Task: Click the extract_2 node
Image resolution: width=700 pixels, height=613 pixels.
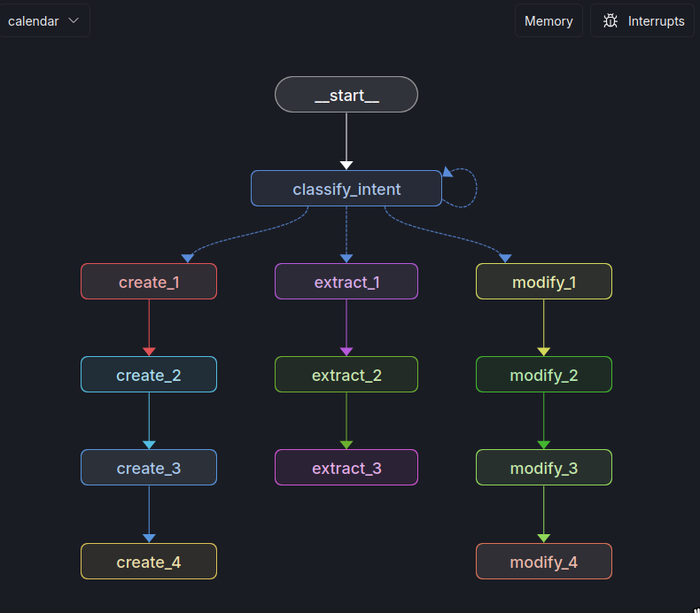Action: point(346,375)
